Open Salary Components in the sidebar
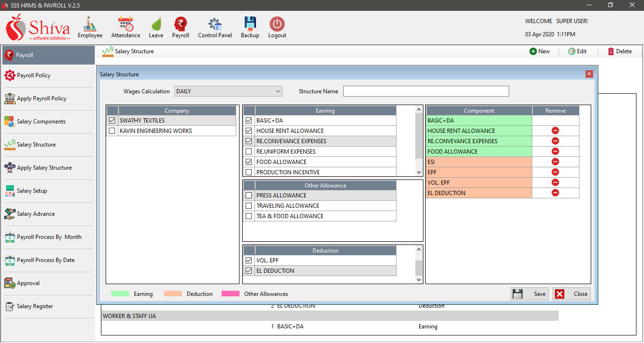 click(x=41, y=122)
